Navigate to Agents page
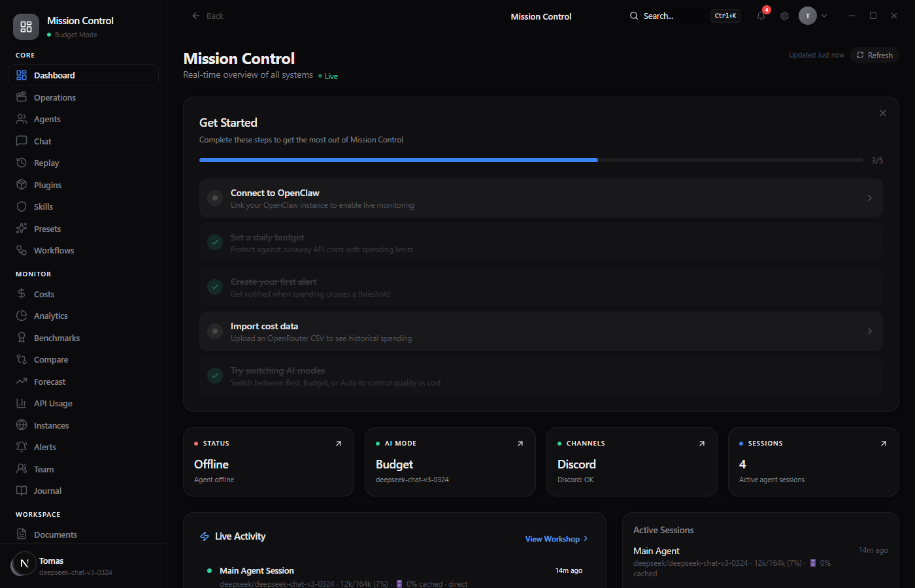The image size is (915, 588). [x=83, y=119]
